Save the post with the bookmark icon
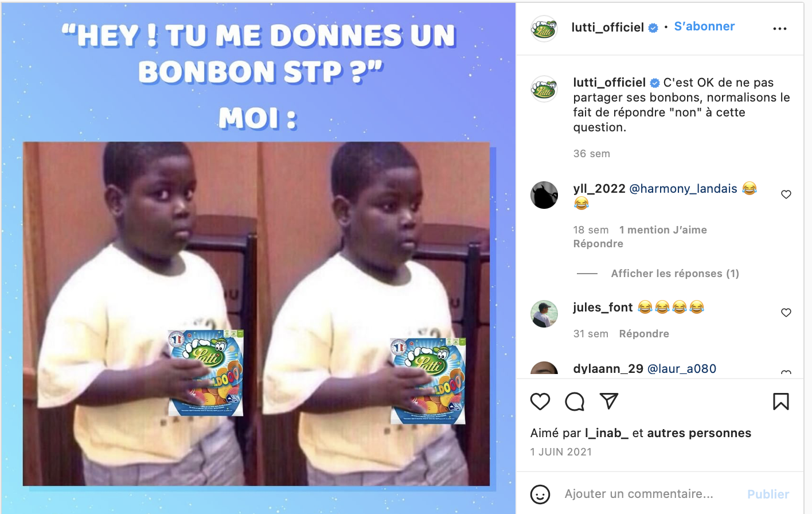 [x=780, y=402]
